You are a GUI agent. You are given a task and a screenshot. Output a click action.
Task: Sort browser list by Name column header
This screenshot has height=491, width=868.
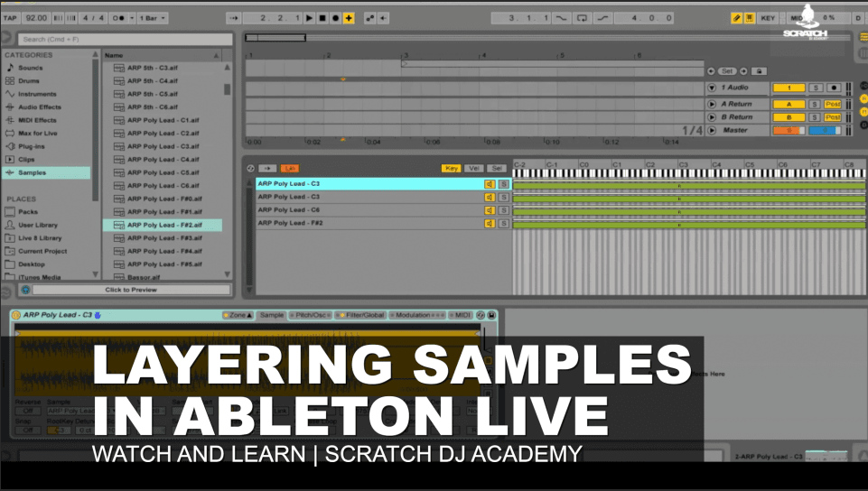(163, 55)
